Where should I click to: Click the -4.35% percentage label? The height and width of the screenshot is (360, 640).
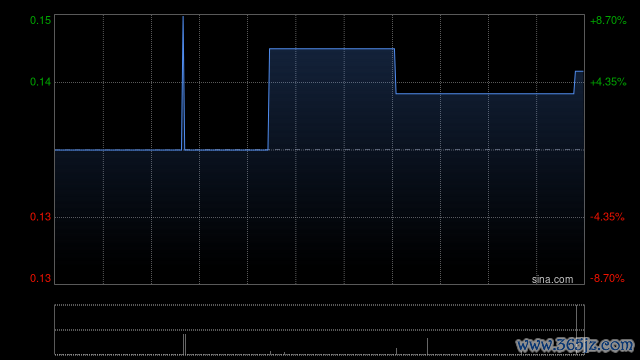607,217
